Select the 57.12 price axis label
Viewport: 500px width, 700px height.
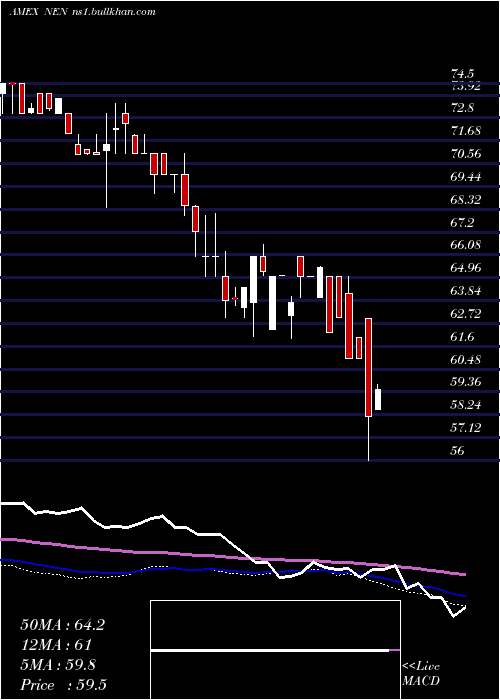coord(466,428)
